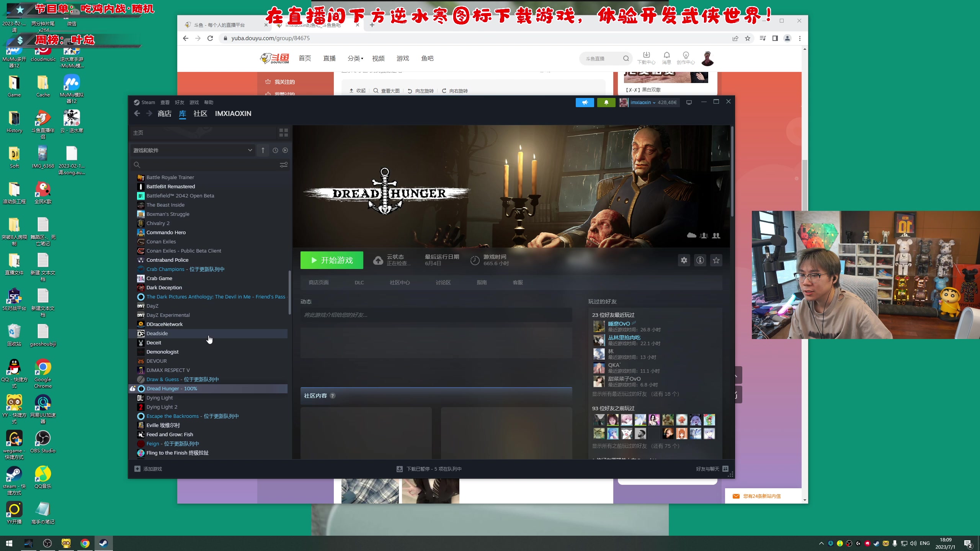Click Steam library search field
This screenshot has width=980, height=551.
(207, 165)
